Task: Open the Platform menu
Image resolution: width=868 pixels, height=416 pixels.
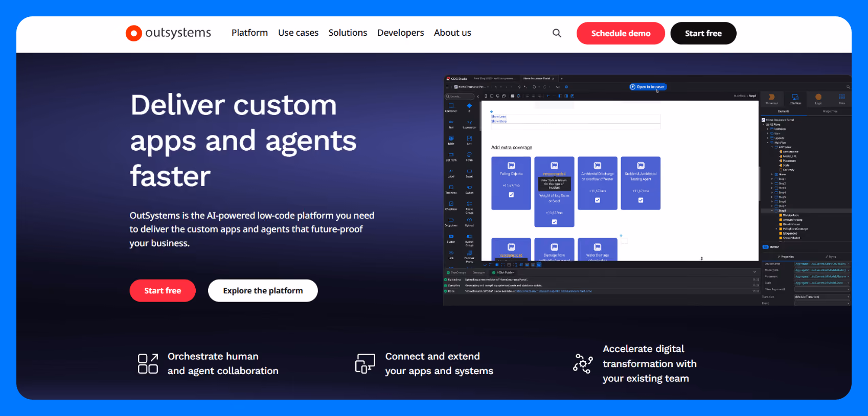Action: (x=249, y=33)
